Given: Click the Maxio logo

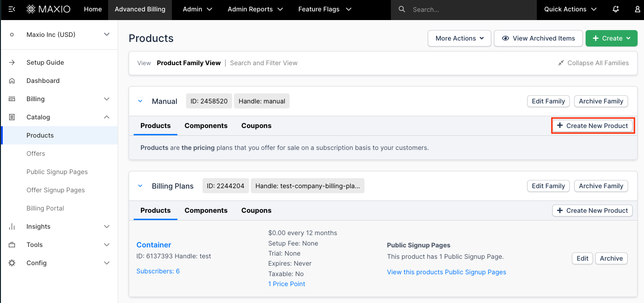Looking at the screenshot, I should 48,9.
